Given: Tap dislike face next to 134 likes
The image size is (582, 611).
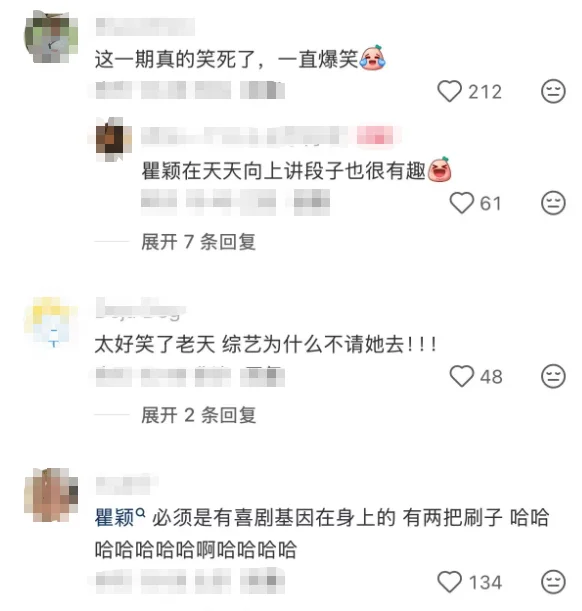Looking at the screenshot, I should 553,582.
